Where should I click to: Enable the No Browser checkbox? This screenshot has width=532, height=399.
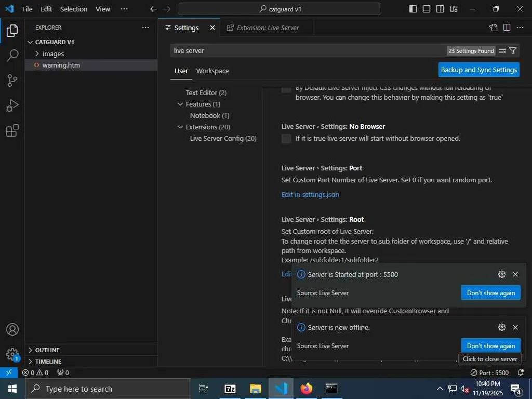point(286,138)
